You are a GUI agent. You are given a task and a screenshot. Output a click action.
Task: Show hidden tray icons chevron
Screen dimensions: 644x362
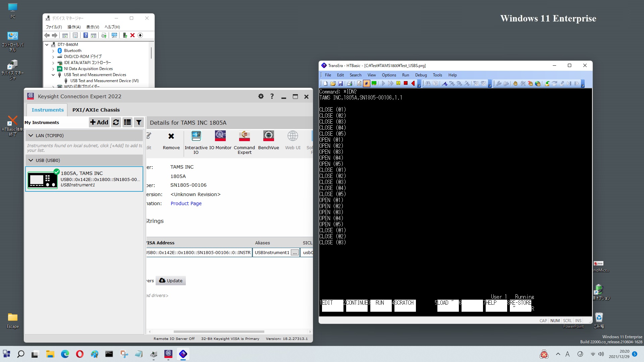[x=558, y=354]
